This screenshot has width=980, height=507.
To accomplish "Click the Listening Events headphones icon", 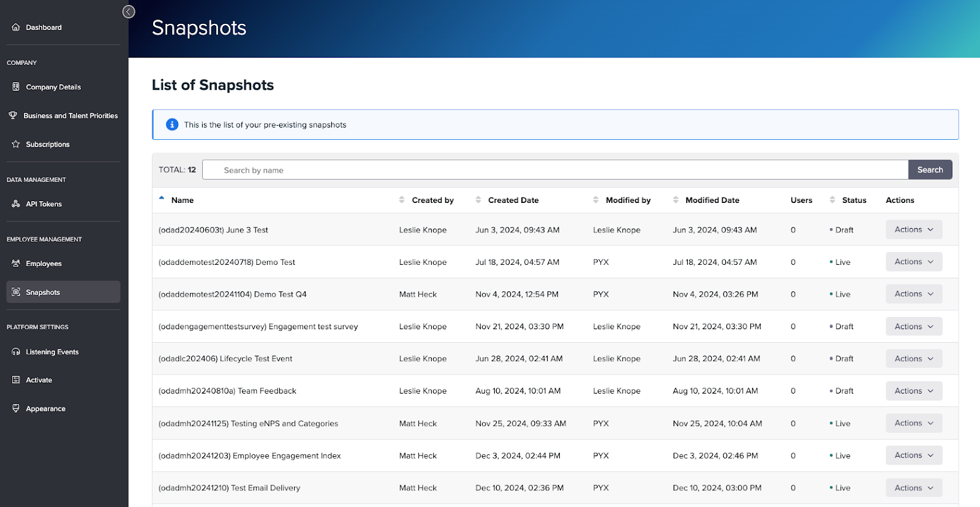I will pos(16,351).
